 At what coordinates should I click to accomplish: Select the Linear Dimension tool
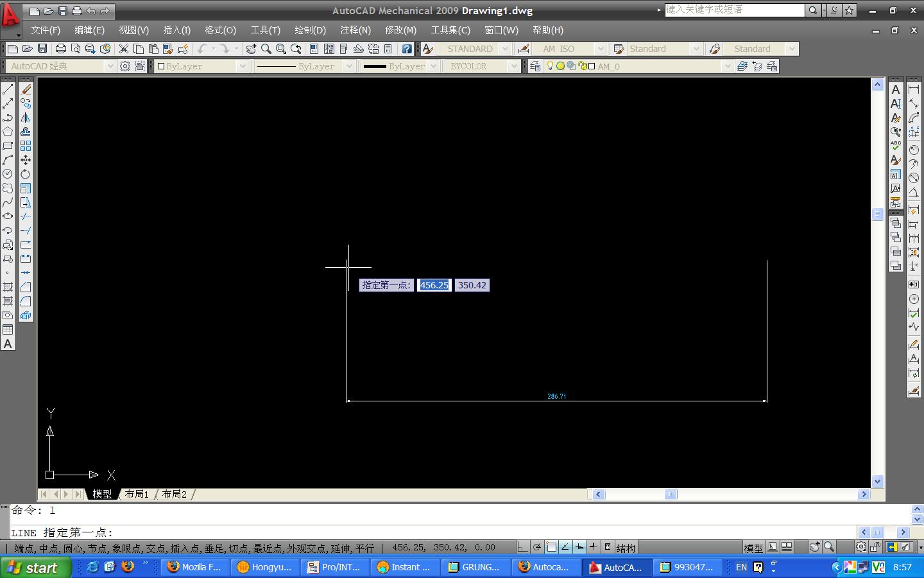914,89
